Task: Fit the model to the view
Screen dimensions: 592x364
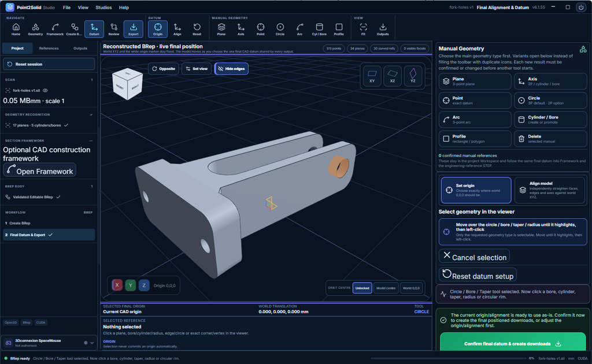Action: (363, 29)
